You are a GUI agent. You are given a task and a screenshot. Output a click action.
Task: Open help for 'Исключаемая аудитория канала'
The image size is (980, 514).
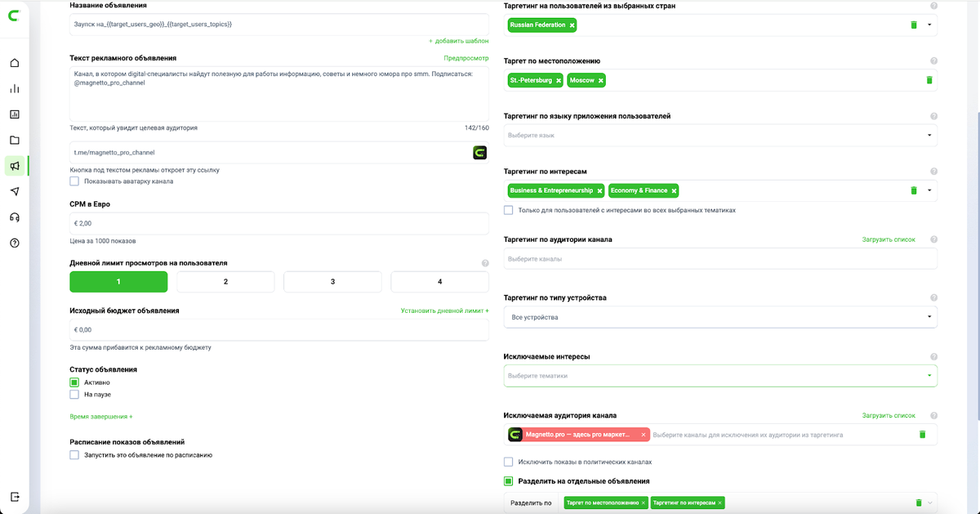point(933,415)
